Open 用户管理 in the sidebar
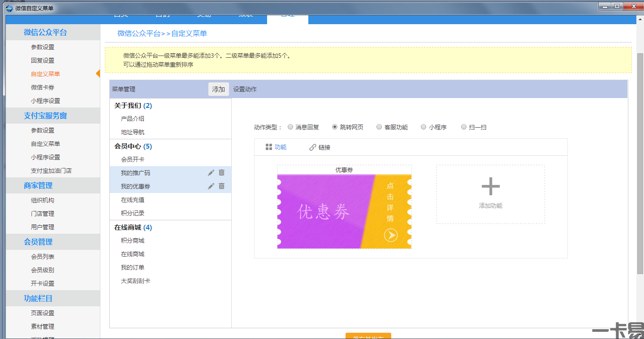 pyautogui.click(x=43, y=227)
